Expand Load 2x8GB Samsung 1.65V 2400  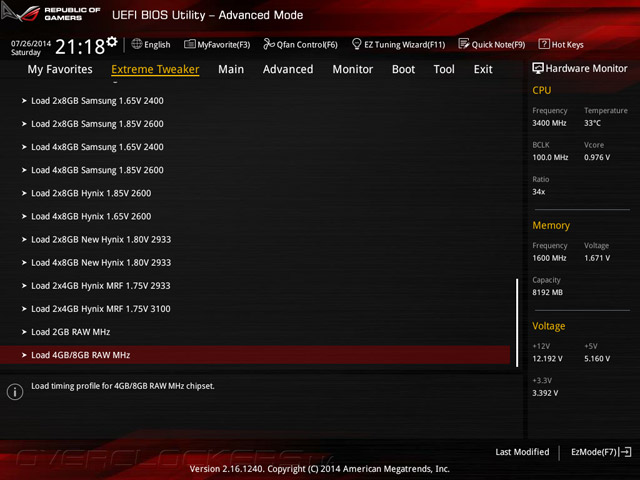[255, 101]
